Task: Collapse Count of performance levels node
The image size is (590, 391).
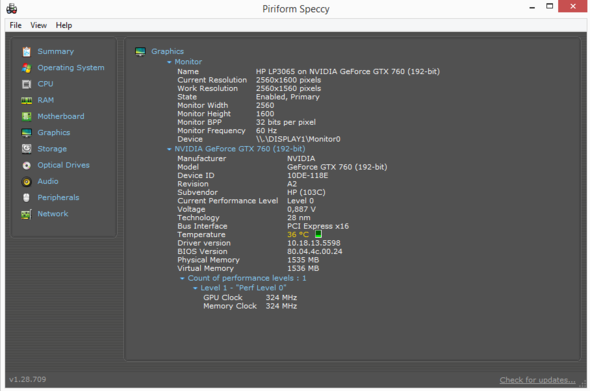Action: tap(182, 278)
